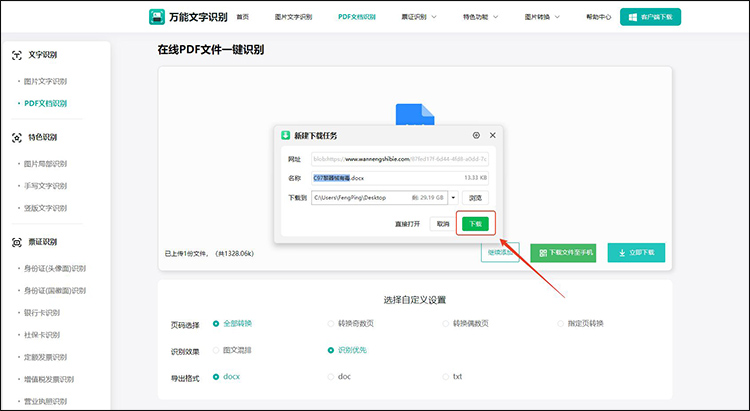Click the 网址 URL field
This screenshot has width=750, height=411.
point(400,159)
